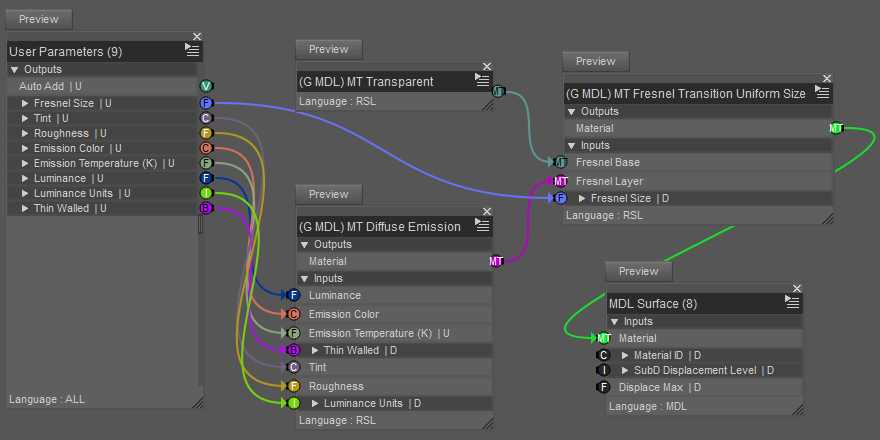Click Preview button above User Parameters node
The height and width of the screenshot is (440, 880).
39,19
